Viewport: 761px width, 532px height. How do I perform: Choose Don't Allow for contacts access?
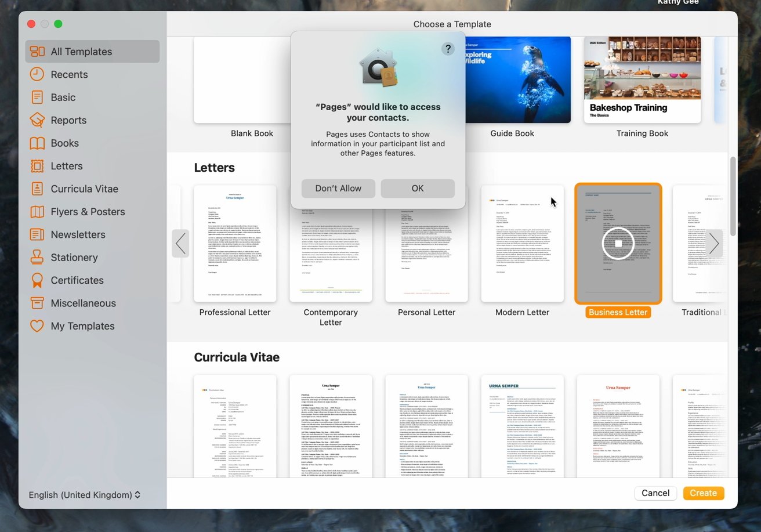click(x=338, y=189)
